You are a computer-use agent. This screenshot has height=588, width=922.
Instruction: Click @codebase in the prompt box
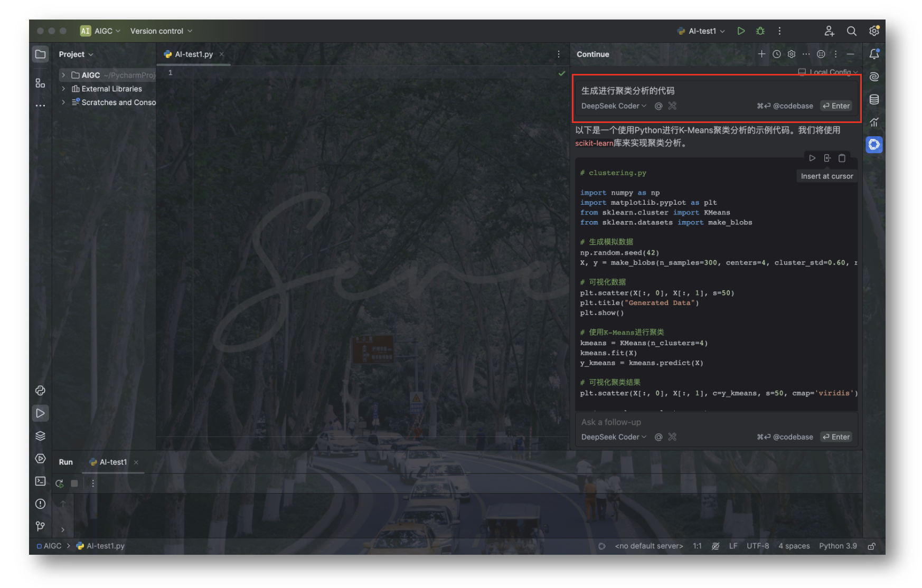785,106
